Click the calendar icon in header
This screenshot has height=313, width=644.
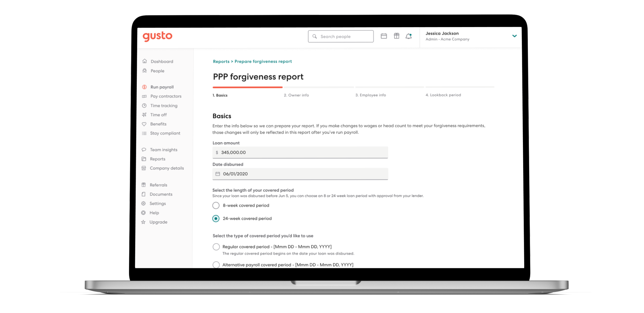point(384,36)
